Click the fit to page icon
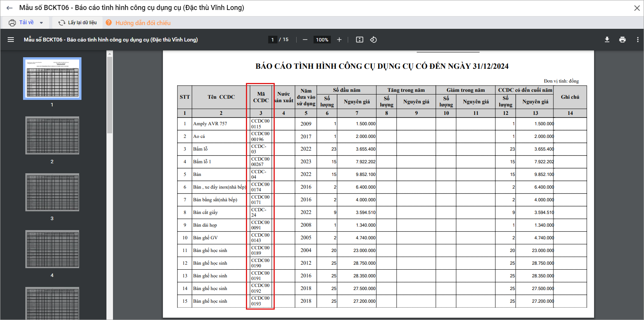Viewport: 644px width, 320px height. (x=360, y=40)
